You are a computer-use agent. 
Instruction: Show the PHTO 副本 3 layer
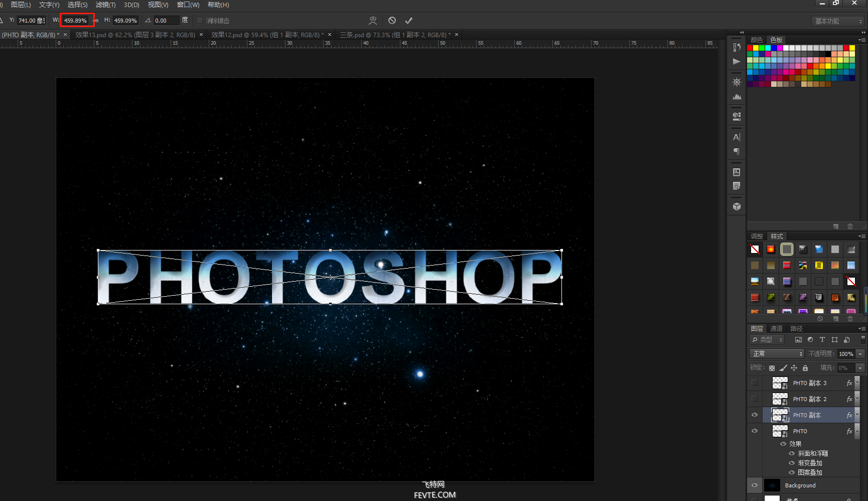click(755, 383)
